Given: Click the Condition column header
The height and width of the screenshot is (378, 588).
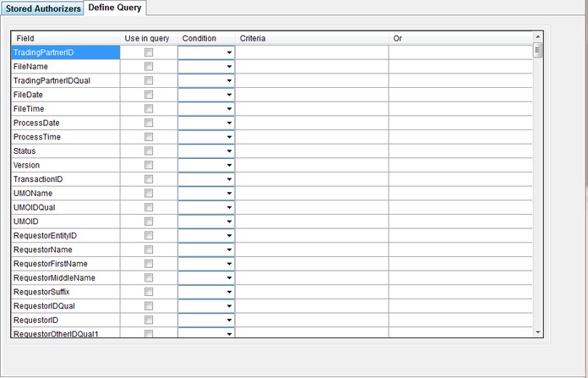Looking at the screenshot, I should [x=206, y=38].
